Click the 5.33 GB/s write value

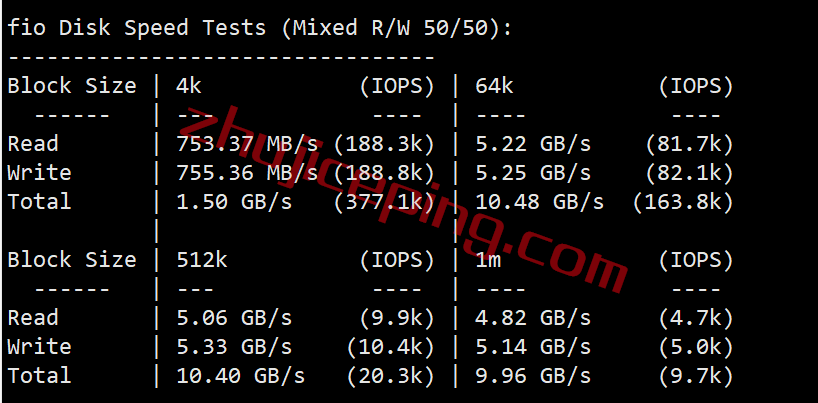(x=234, y=347)
